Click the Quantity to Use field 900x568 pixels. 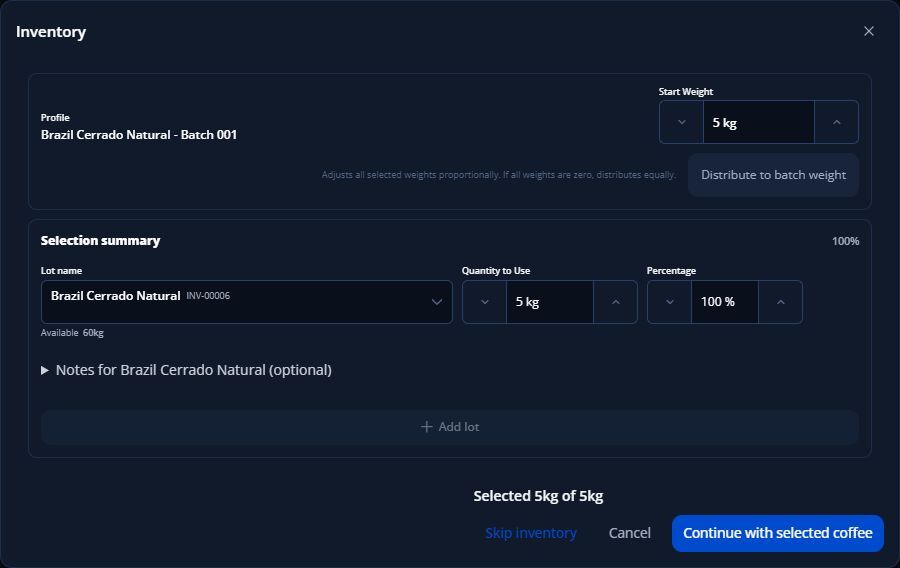(x=549, y=302)
